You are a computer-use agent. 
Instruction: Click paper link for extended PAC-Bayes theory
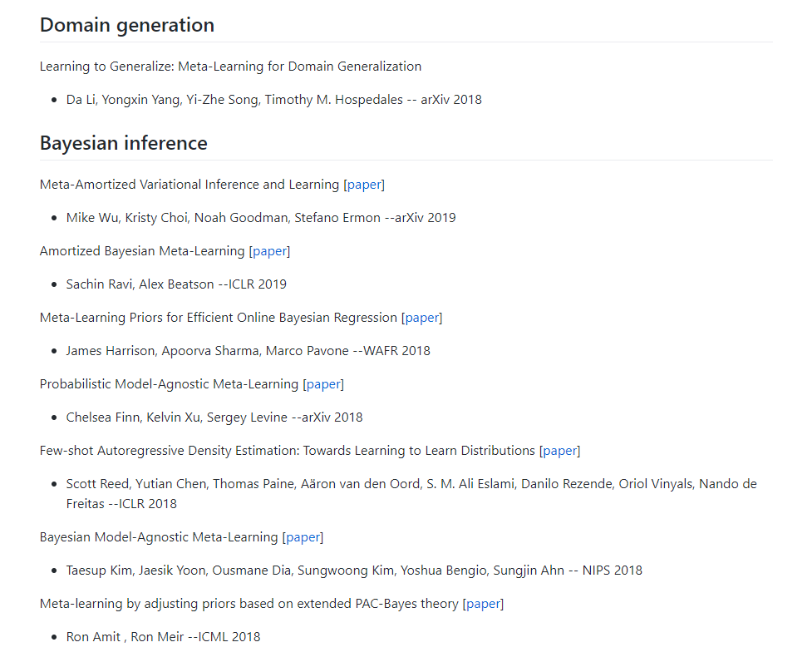[x=483, y=604]
